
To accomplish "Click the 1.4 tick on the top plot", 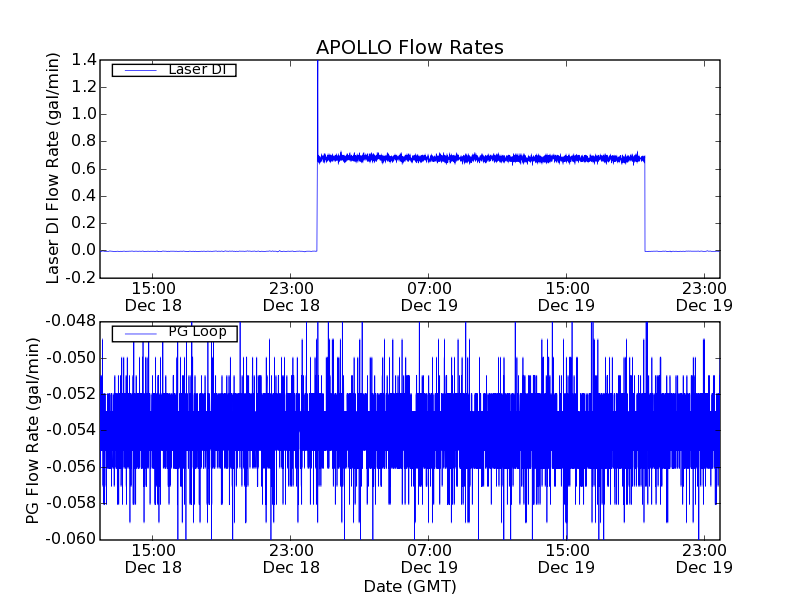I will pyautogui.click(x=84, y=60).
